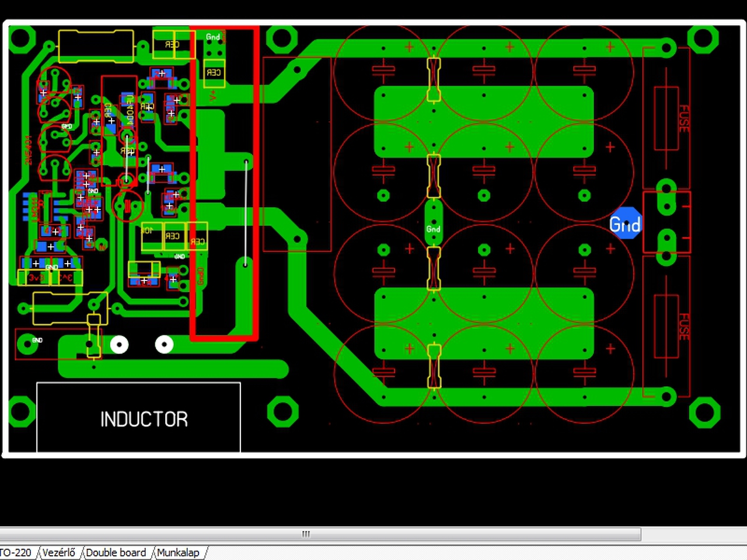Image resolution: width=747 pixels, height=560 pixels.
Task: Select the lower green copper pour between capacitors
Action: click(x=484, y=323)
